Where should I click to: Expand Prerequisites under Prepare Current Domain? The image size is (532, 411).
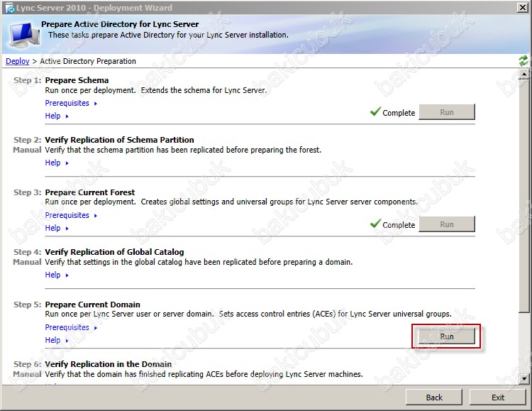tap(71, 327)
